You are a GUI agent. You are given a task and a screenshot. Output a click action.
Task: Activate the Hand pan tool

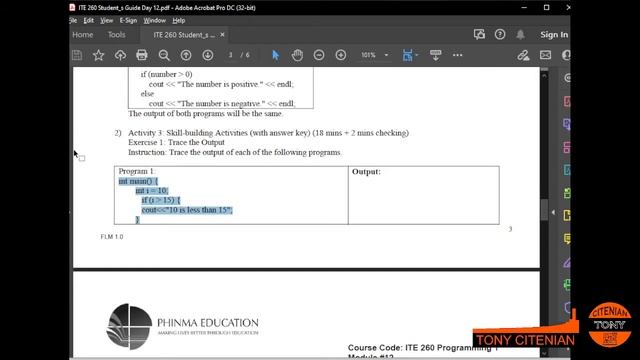click(x=298, y=55)
